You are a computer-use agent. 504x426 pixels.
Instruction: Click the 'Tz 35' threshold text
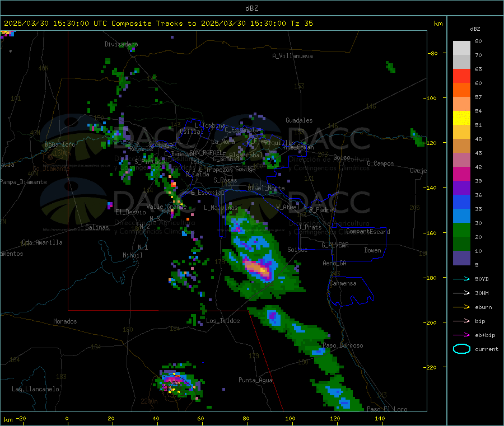coord(301,24)
